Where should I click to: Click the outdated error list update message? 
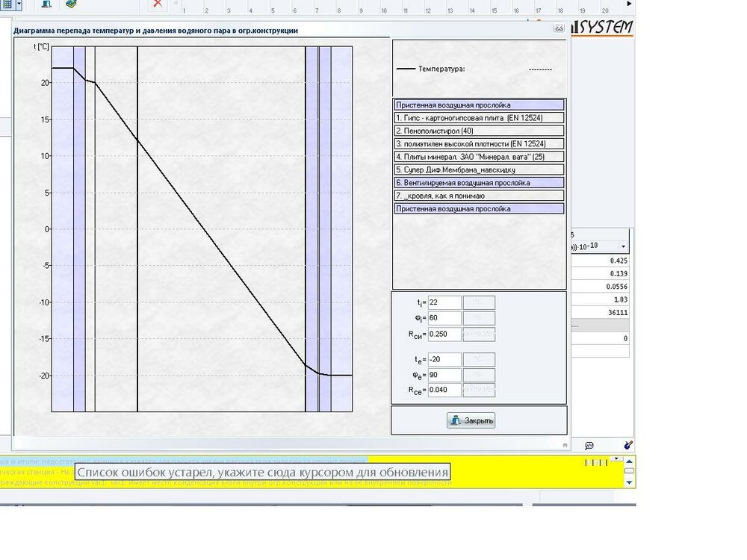pyautogui.click(x=261, y=472)
